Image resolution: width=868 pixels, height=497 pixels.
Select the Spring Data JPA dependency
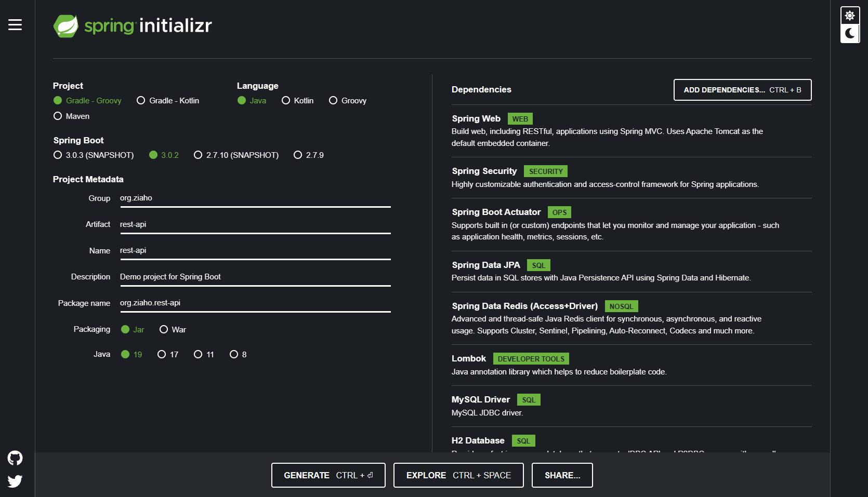click(x=632, y=272)
